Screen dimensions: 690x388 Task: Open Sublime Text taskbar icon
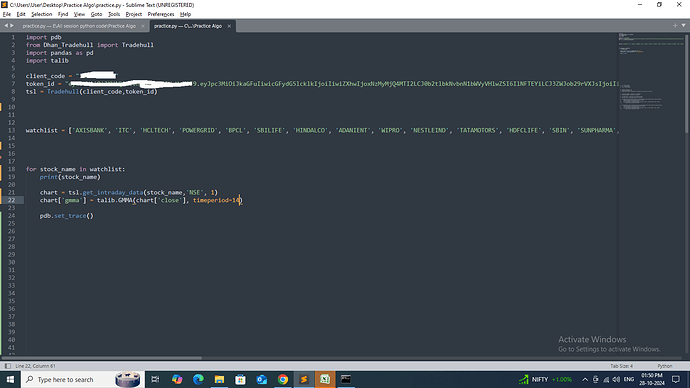coord(304,379)
